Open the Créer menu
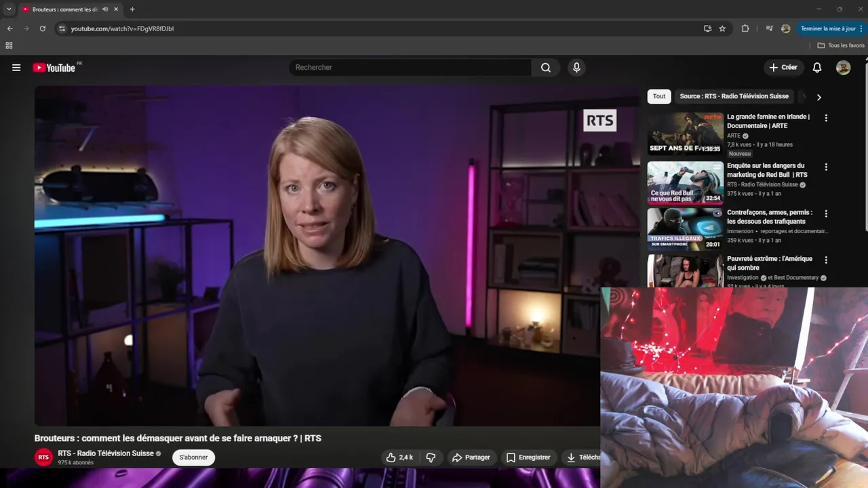The image size is (868, 488). 783,68
